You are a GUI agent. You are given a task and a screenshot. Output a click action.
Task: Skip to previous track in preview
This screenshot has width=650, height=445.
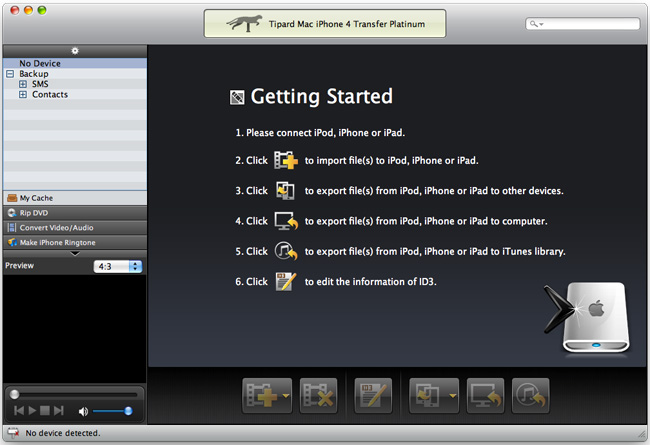19,411
